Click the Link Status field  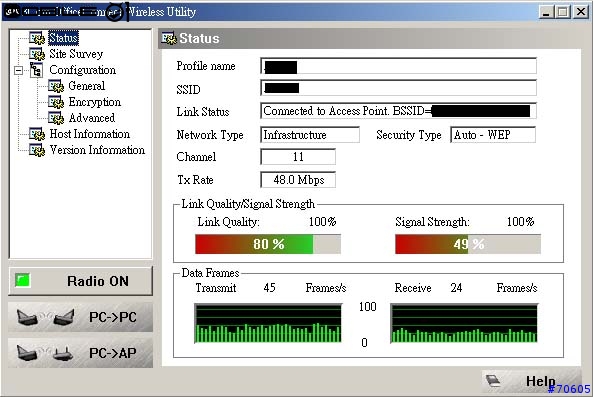click(398, 111)
